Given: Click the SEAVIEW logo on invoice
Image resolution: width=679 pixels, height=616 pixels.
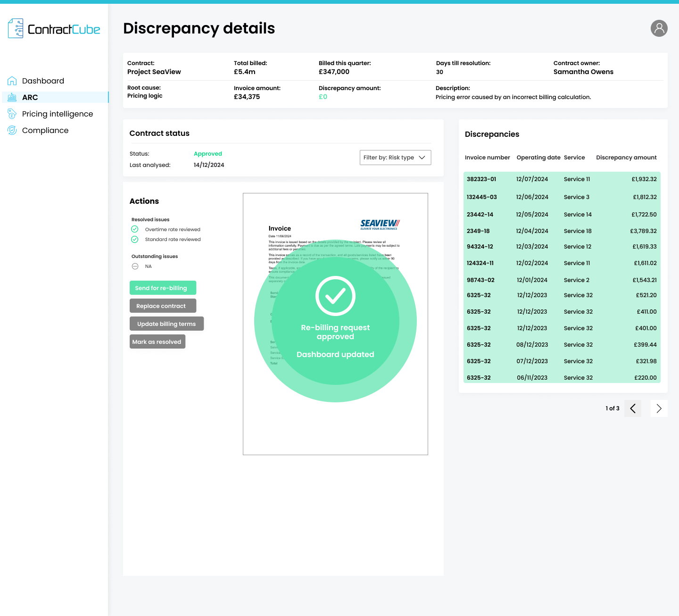Looking at the screenshot, I should pyautogui.click(x=380, y=224).
